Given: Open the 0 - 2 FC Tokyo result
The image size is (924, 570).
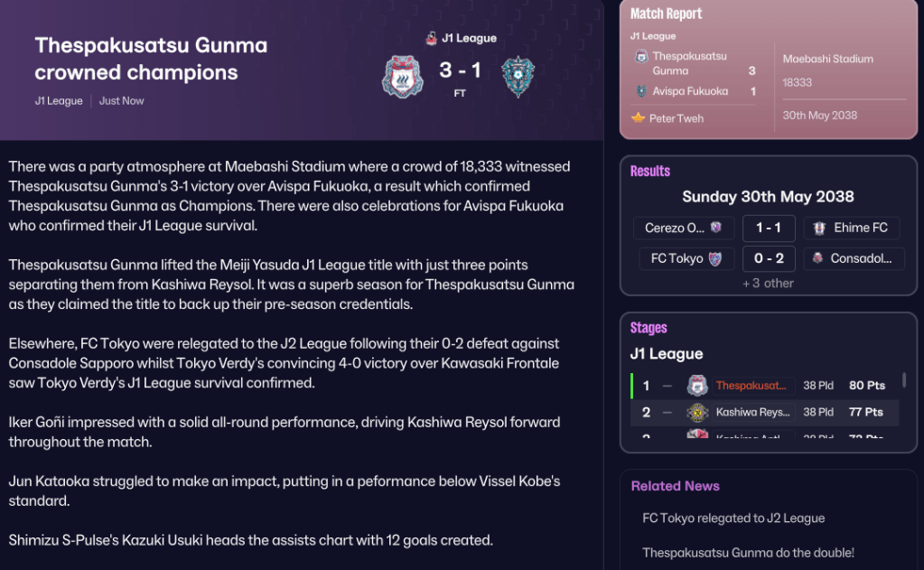Looking at the screenshot, I should tap(768, 258).
